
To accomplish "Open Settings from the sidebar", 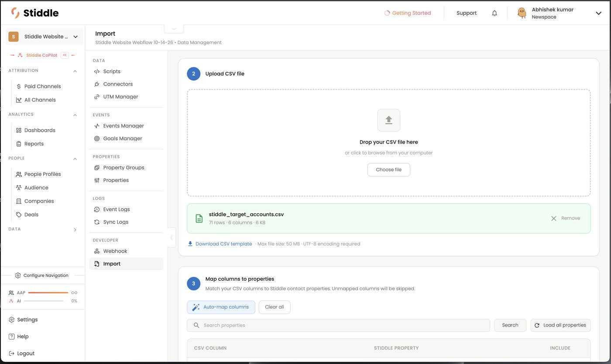I will pyautogui.click(x=23, y=319).
